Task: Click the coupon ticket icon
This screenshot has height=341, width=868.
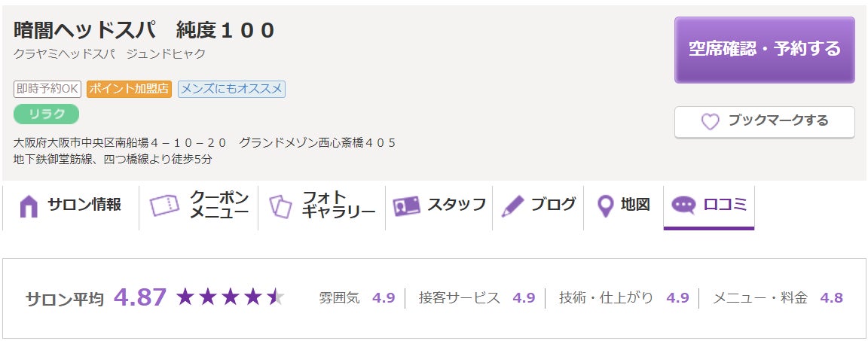Action: (164, 206)
